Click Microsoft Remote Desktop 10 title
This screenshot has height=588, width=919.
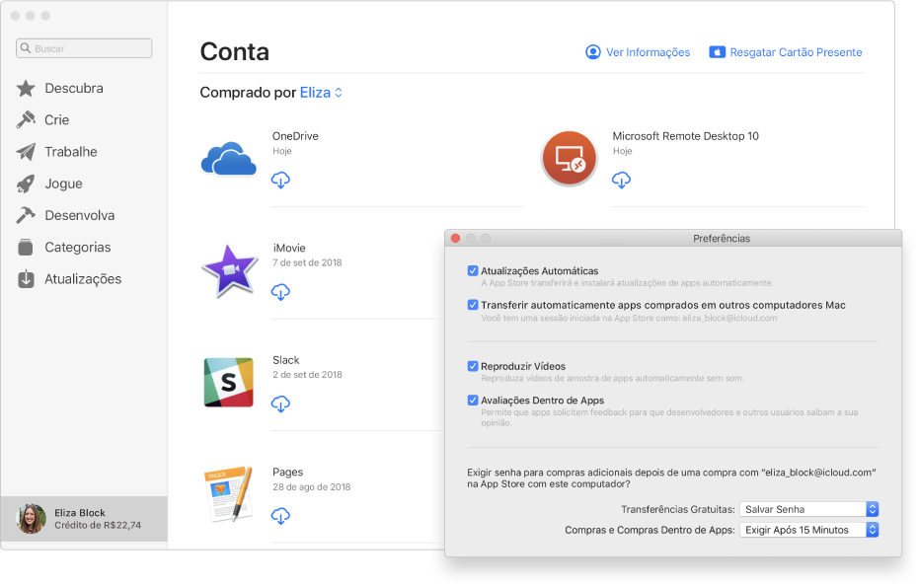pos(686,136)
